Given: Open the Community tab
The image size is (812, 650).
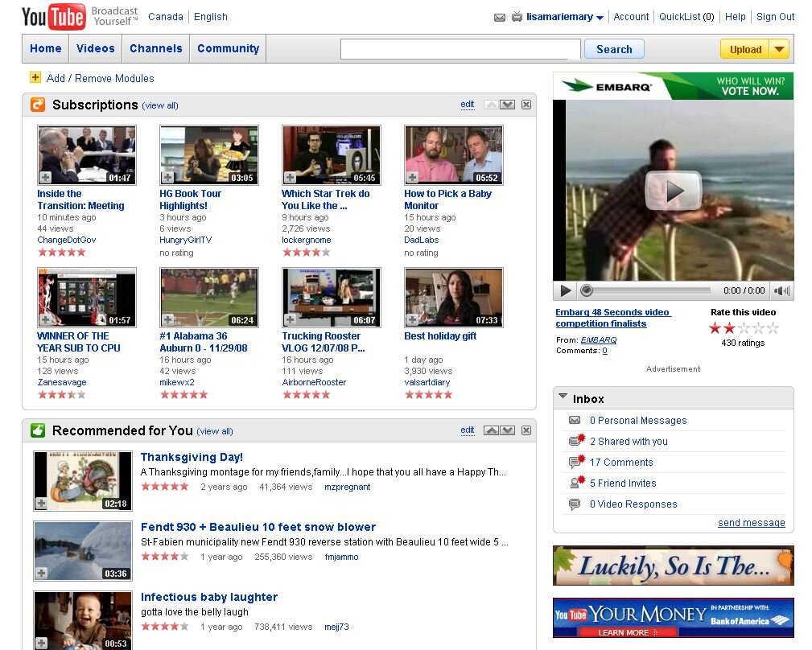Looking at the screenshot, I should coord(228,48).
